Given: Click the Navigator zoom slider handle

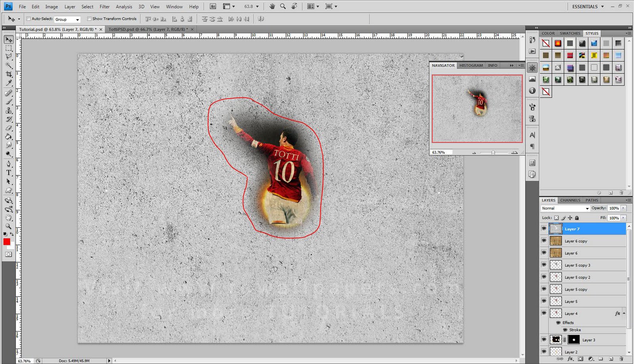Looking at the screenshot, I should click(x=493, y=152).
